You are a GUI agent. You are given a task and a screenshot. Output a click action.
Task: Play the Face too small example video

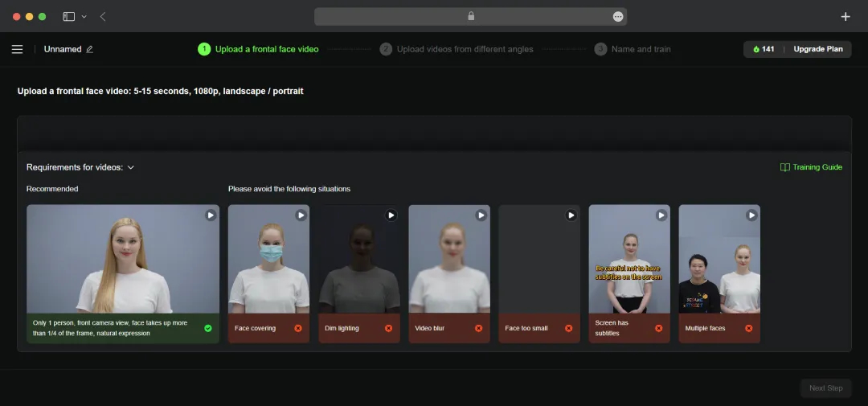tap(571, 215)
